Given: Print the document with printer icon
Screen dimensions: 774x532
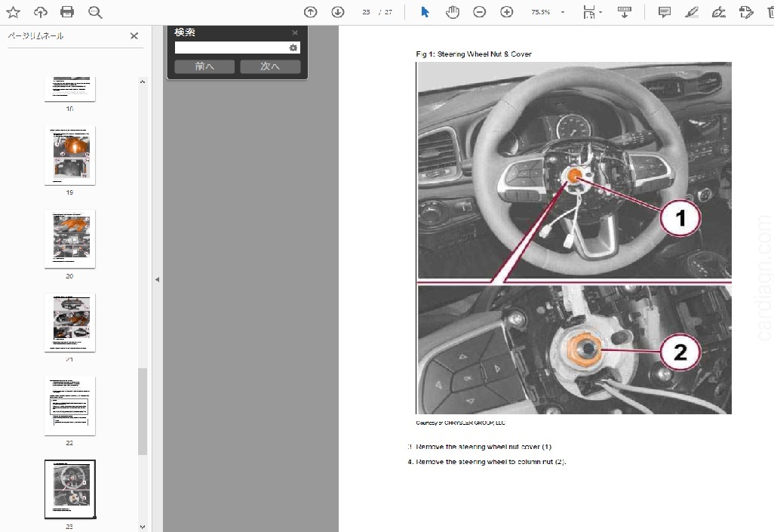Looking at the screenshot, I should tap(67, 12).
